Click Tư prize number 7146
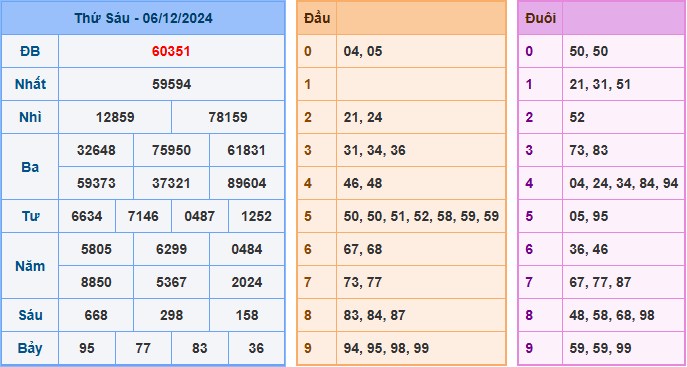Viewport: 687px width, 367px height. (143, 216)
